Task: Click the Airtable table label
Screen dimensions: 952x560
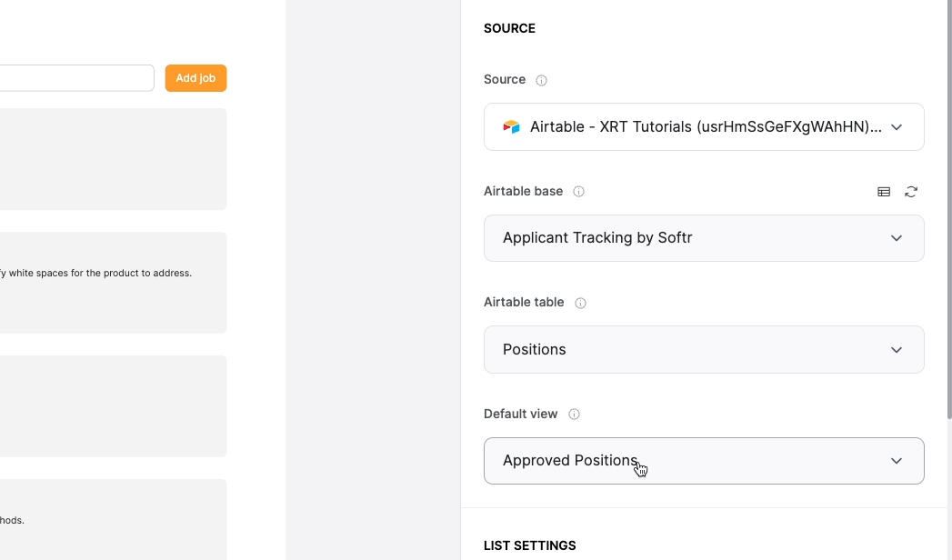Action: pyautogui.click(x=524, y=302)
